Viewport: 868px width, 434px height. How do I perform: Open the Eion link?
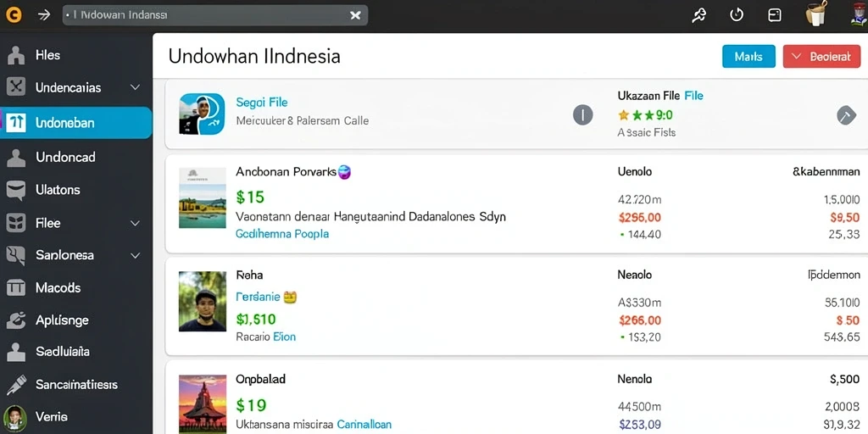pyautogui.click(x=285, y=337)
